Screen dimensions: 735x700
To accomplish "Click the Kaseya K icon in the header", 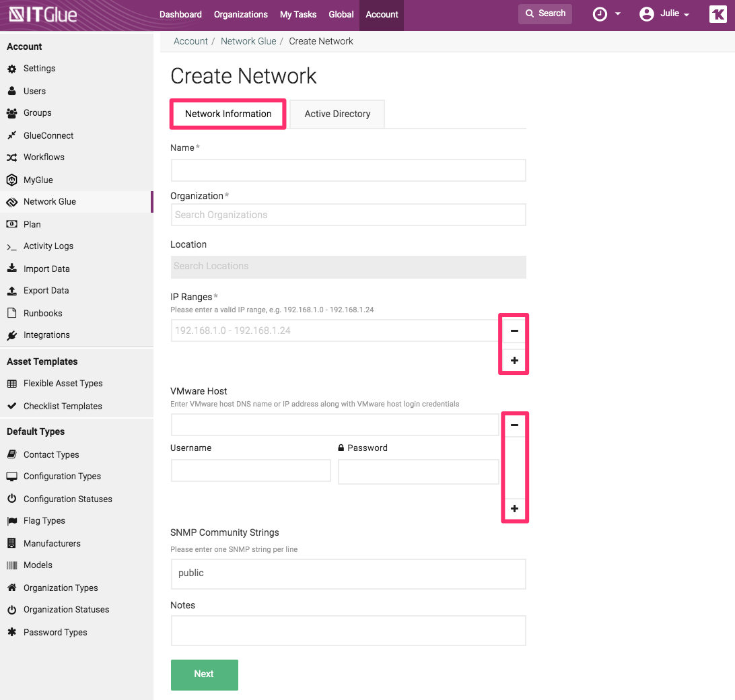I will [717, 14].
